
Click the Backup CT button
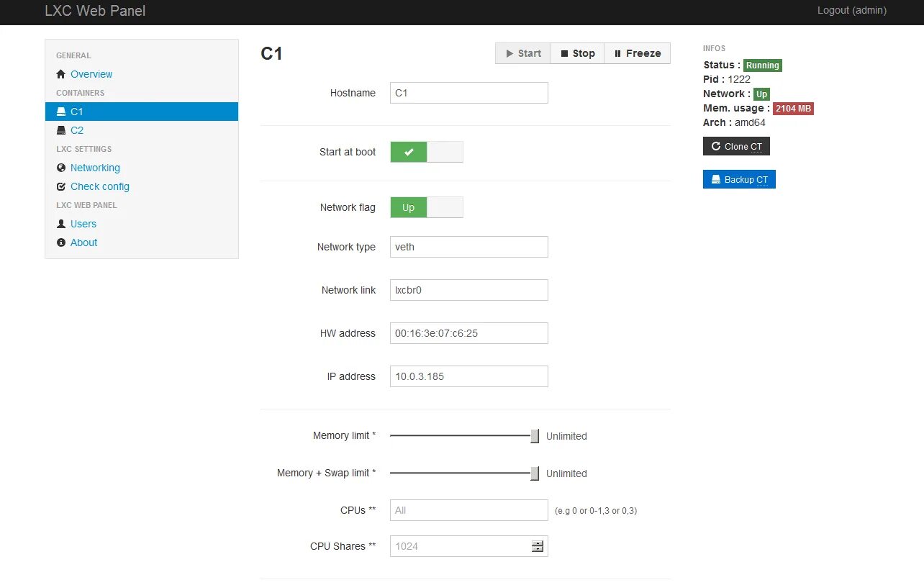point(739,179)
